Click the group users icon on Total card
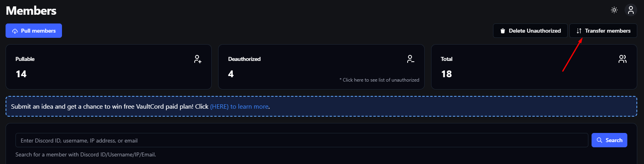The image size is (644, 164). click(623, 59)
